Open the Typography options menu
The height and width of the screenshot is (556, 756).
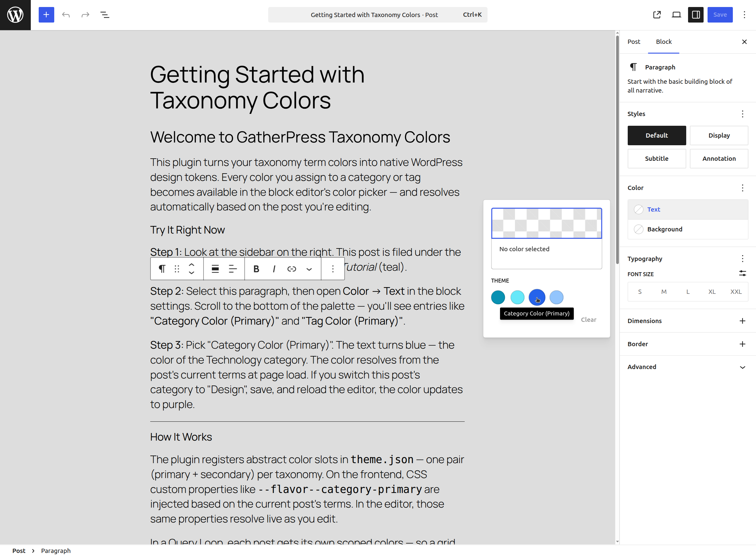[743, 259]
